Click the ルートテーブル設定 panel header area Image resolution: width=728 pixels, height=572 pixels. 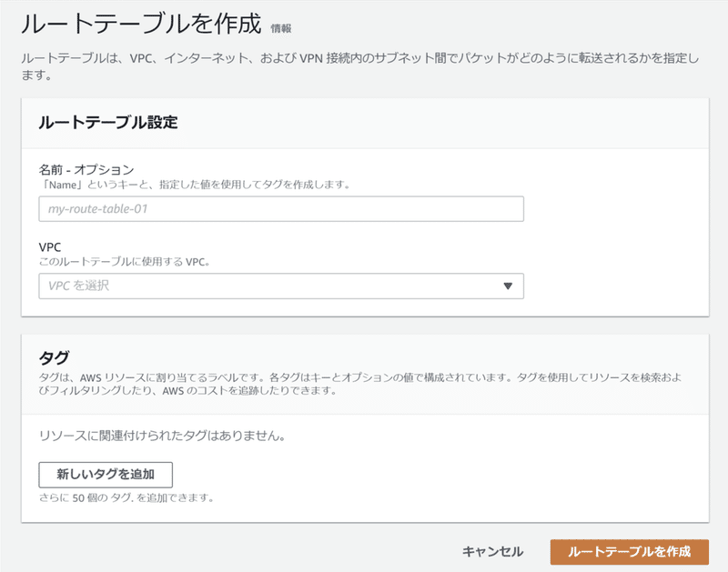point(365,124)
